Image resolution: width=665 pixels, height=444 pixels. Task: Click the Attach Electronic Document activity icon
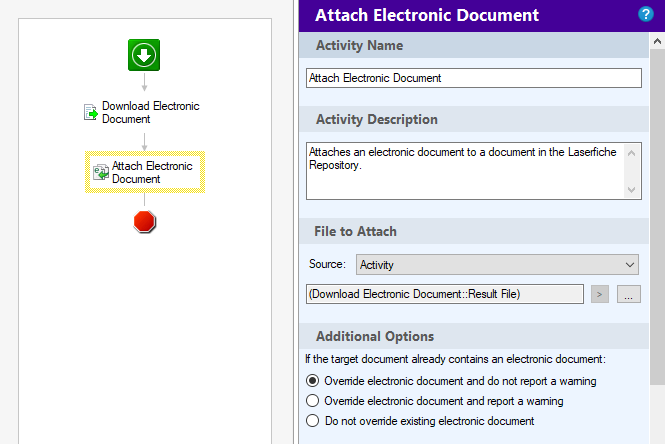coord(101,172)
